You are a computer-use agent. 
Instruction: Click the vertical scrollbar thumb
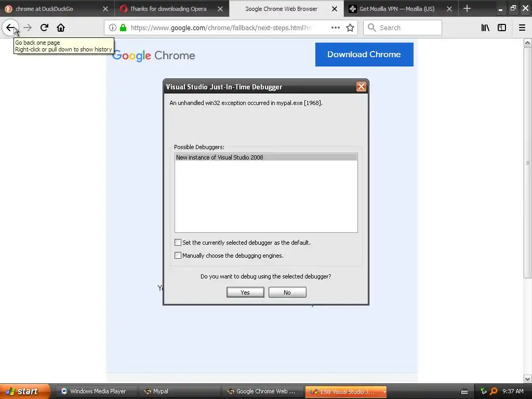[527, 163]
